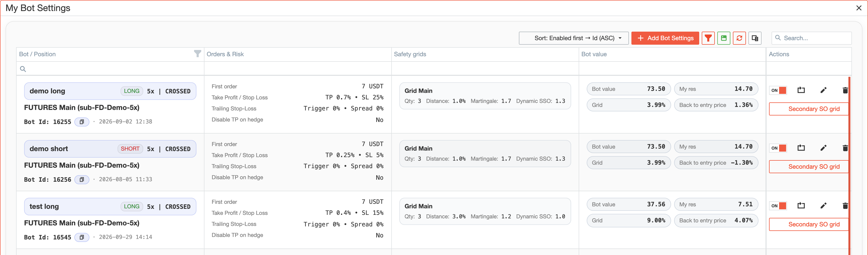Edit test long with the pencil icon

tap(823, 206)
